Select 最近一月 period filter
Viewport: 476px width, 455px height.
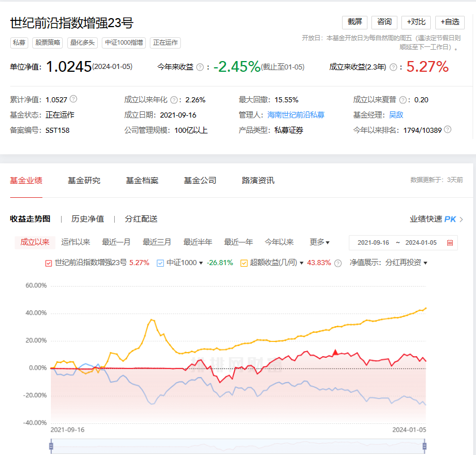click(116, 242)
